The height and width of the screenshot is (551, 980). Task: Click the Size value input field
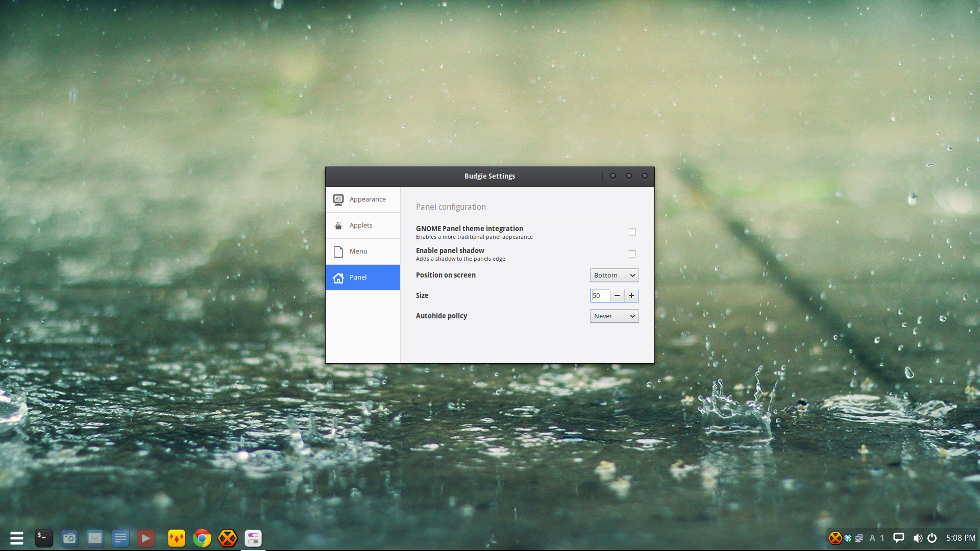[600, 296]
